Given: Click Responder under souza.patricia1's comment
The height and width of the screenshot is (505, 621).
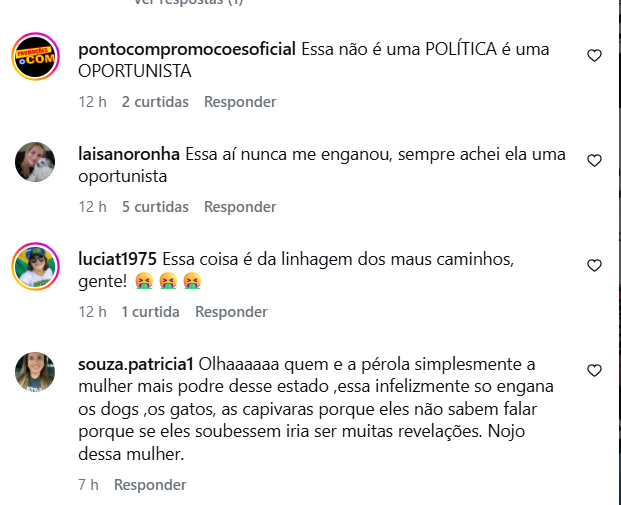Looking at the screenshot, I should 150,485.
